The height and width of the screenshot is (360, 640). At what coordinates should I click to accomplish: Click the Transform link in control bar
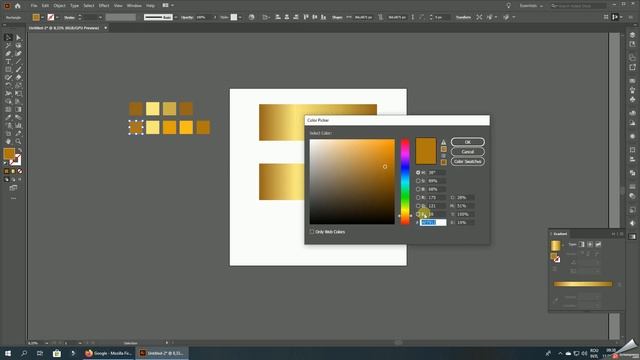pos(463,18)
